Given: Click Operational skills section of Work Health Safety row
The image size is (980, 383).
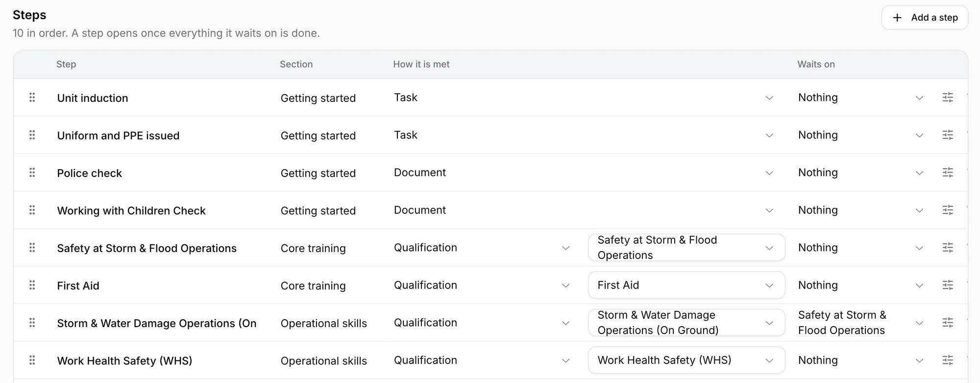Looking at the screenshot, I should pos(324,361).
